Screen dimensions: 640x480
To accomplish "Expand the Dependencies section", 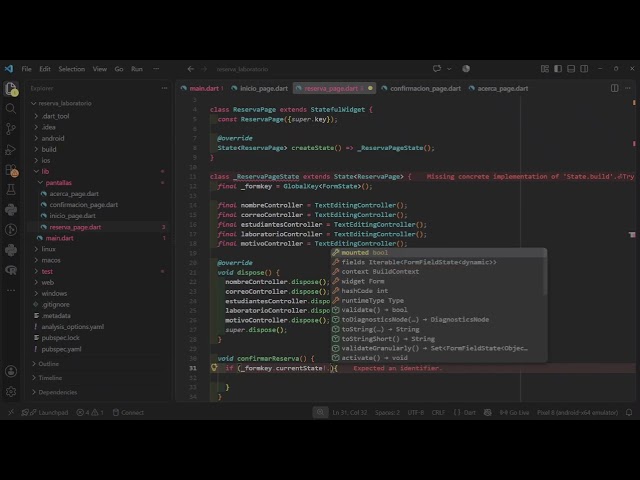I will pyautogui.click(x=58, y=392).
